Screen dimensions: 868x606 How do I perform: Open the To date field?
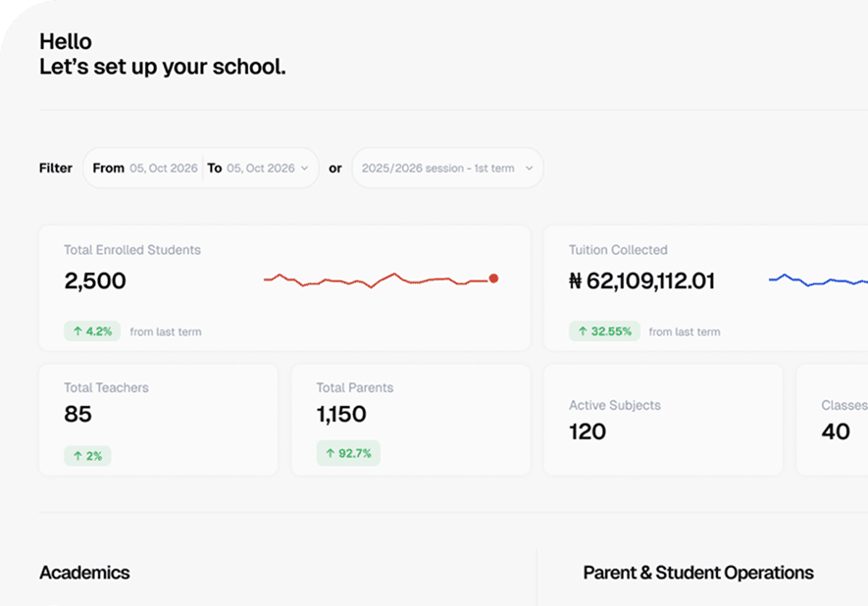pyautogui.click(x=251, y=169)
